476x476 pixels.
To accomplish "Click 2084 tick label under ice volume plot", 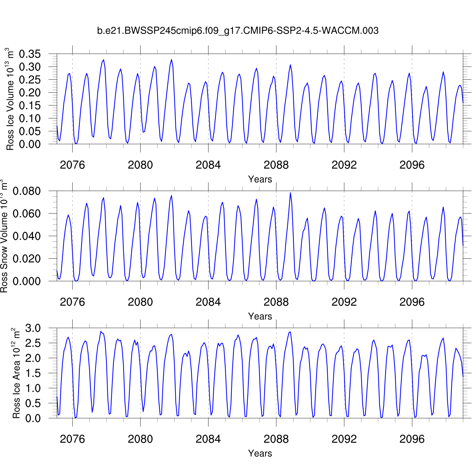I will [208, 165].
